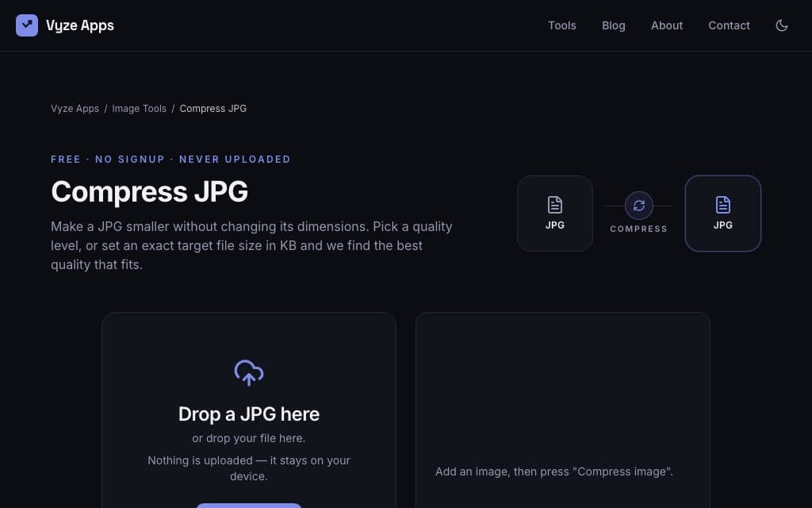Go to the Vyze Apps breadcrumb link
Image resolution: width=812 pixels, height=508 pixels.
pos(75,108)
